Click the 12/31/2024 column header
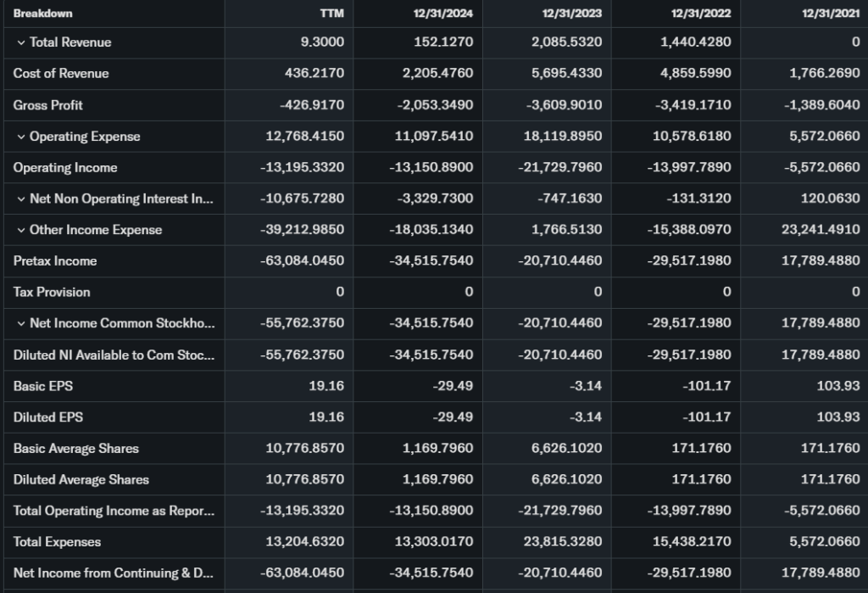 [x=443, y=14]
